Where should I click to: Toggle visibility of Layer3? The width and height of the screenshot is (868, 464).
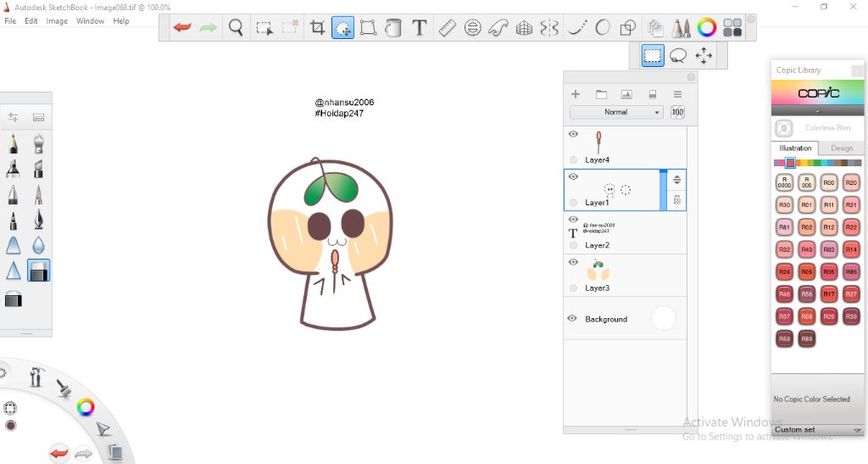click(573, 262)
